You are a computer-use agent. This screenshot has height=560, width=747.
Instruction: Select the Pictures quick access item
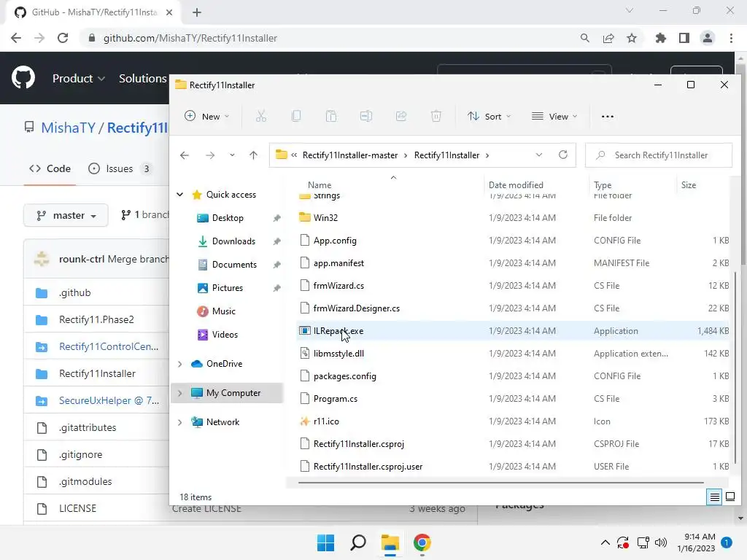tap(228, 287)
